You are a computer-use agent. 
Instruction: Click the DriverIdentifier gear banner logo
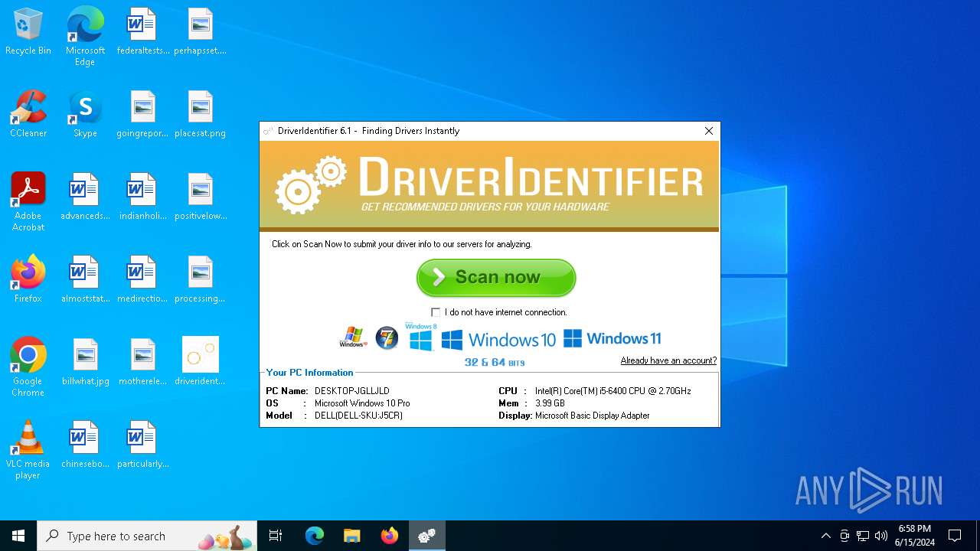tap(311, 184)
